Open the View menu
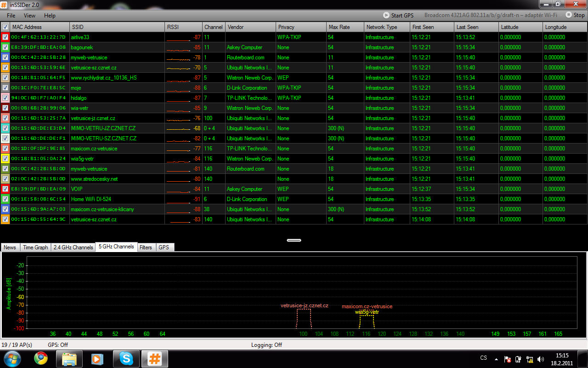 [x=29, y=16]
